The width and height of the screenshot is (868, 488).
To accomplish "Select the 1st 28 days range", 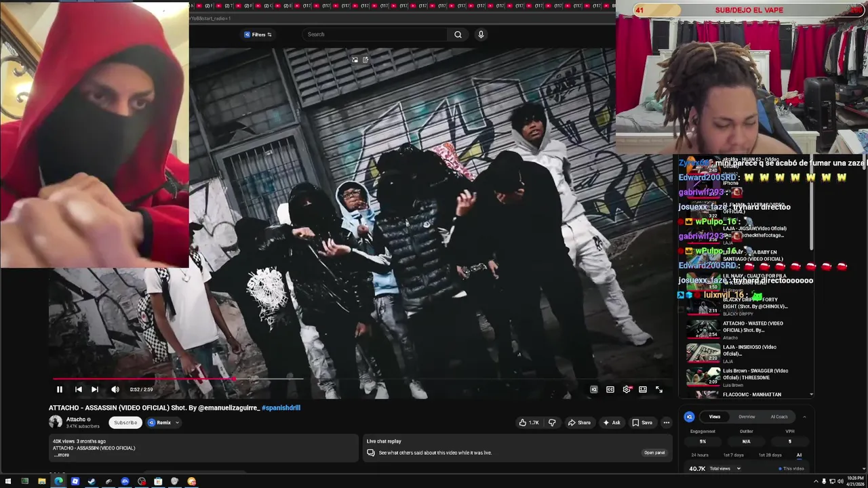I will click(770, 455).
